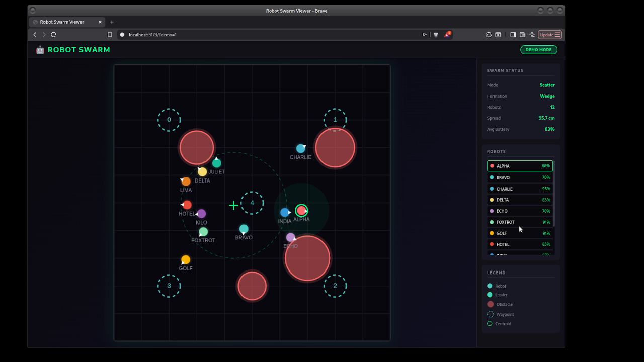Image resolution: width=644 pixels, height=362 pixels.
Task: Click the DEMO MODE button
Action: [x=538, y=49]
